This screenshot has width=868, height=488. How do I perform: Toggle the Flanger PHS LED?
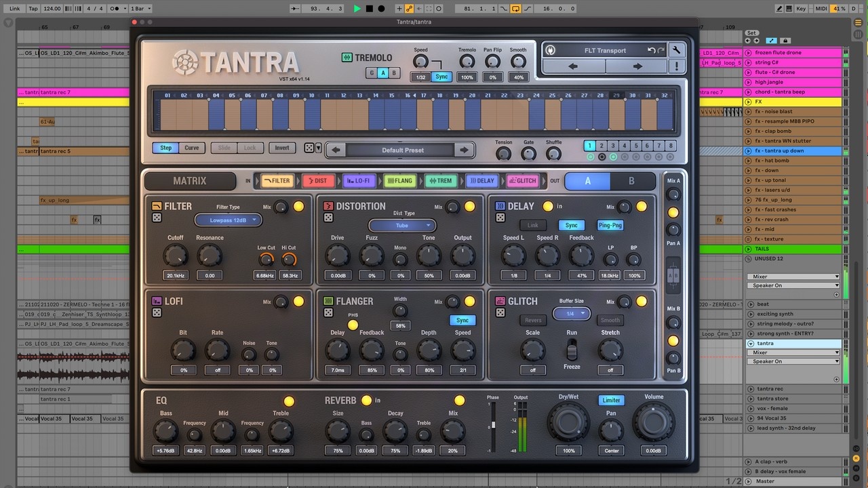(x=353, y=325)
